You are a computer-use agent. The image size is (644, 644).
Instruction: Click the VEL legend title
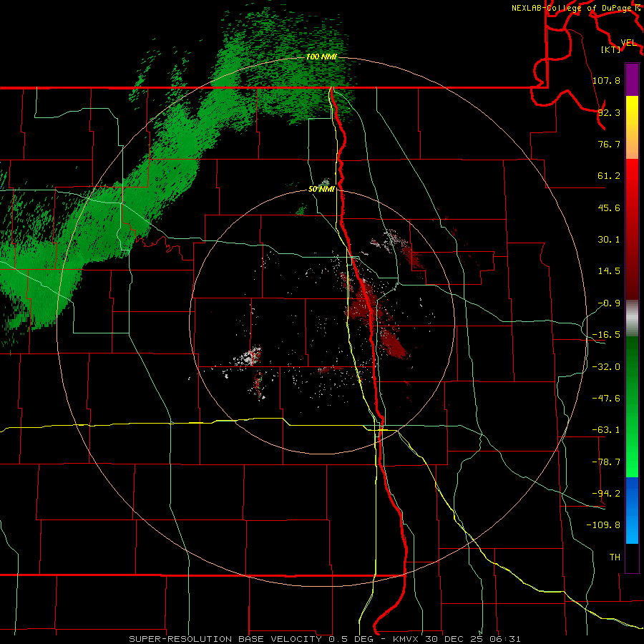pos(628,43)
